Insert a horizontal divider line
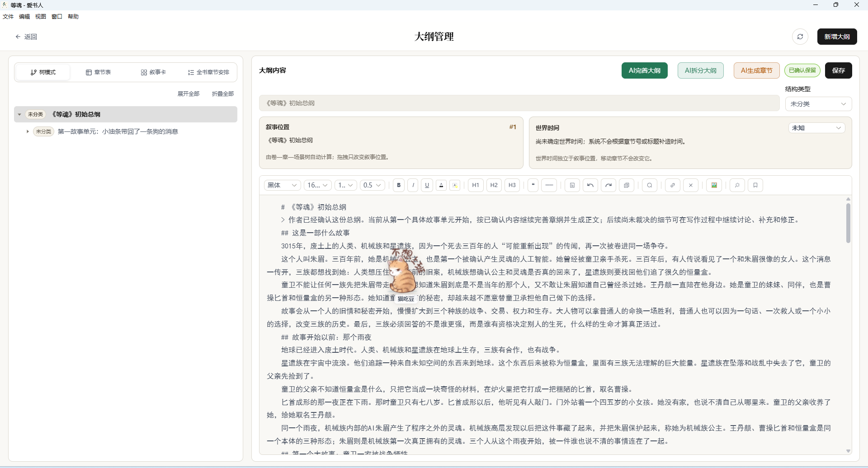868x468 pixels. coord(549,185)
